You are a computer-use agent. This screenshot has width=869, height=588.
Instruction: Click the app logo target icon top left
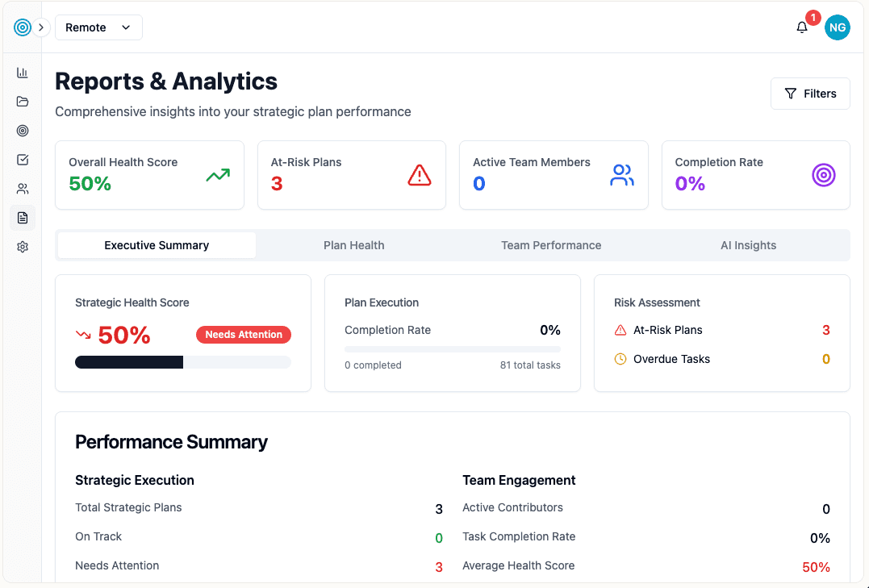22,27
